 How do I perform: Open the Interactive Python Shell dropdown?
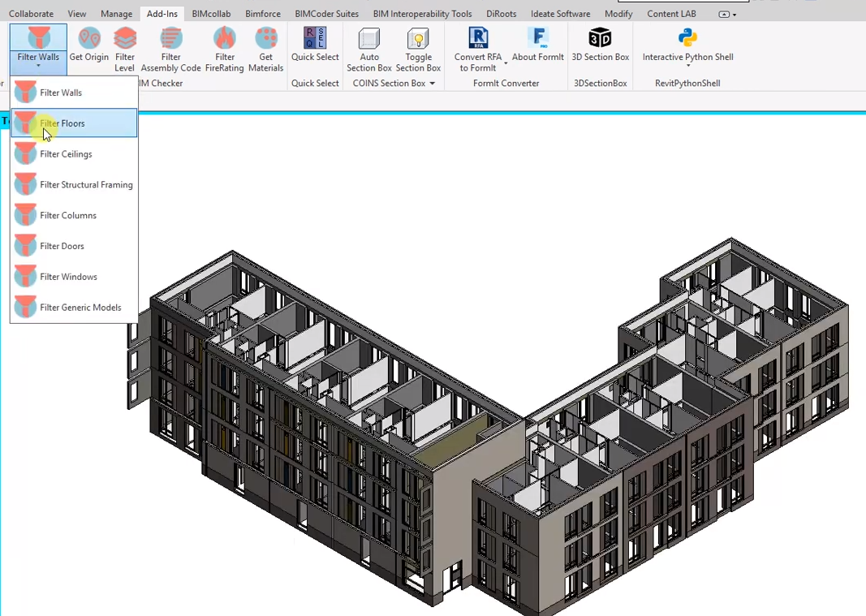click(x=687, y=65)
